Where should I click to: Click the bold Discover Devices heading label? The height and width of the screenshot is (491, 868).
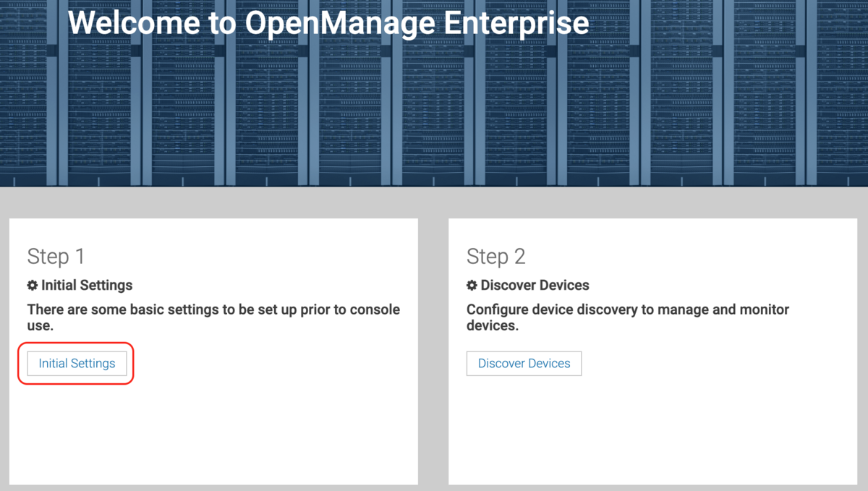[x=535, y=286]
